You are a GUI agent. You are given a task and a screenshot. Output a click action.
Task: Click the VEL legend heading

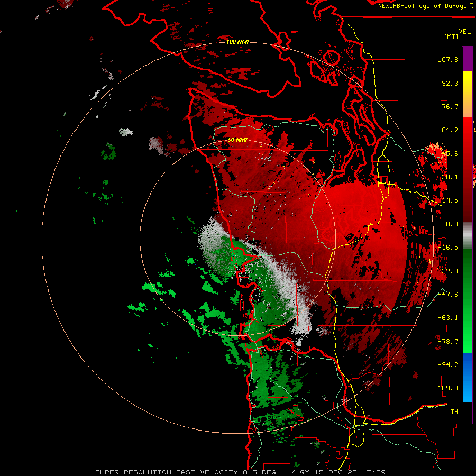click(x=464, y=31)
